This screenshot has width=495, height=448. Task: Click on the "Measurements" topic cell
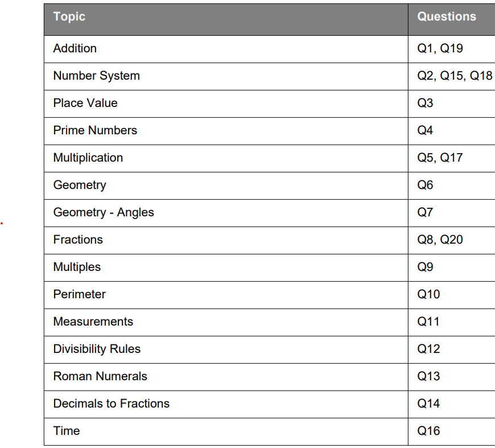pyautogui.click(x=93, y=322)
